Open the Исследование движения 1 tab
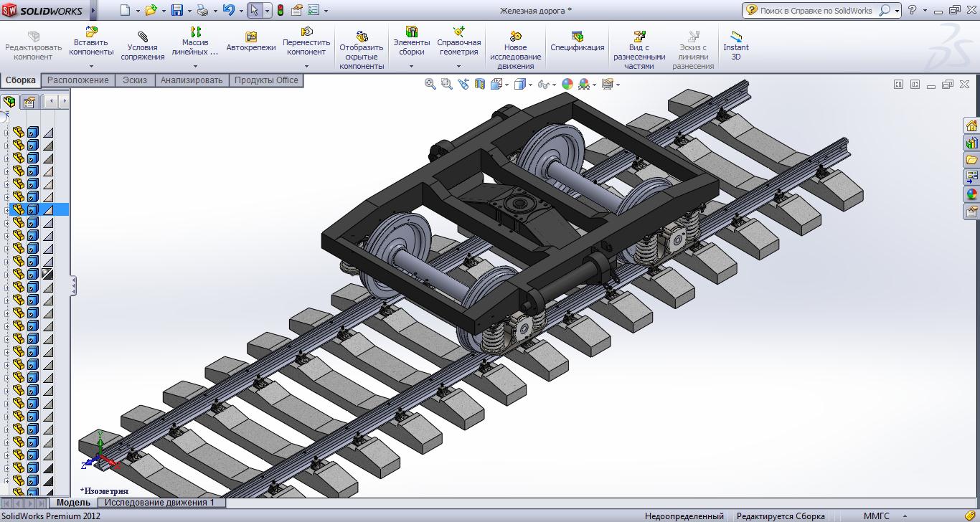 click(x=160, y=503)
